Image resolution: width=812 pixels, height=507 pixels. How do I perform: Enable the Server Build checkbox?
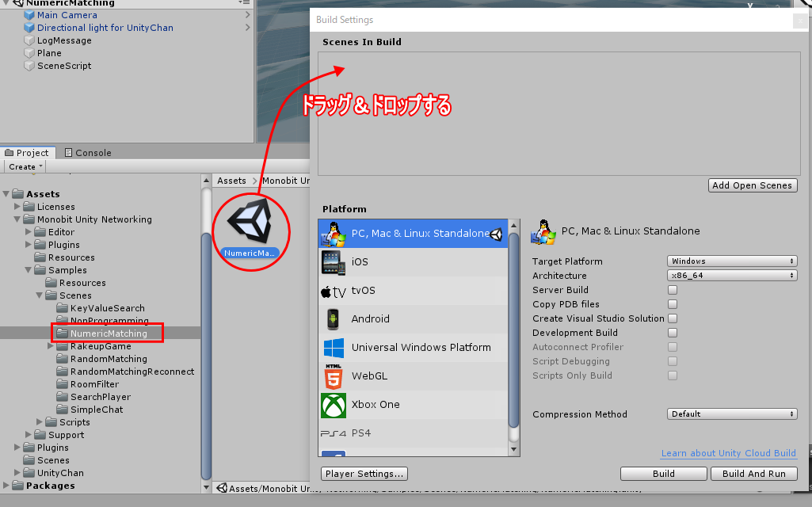(673, 290)
